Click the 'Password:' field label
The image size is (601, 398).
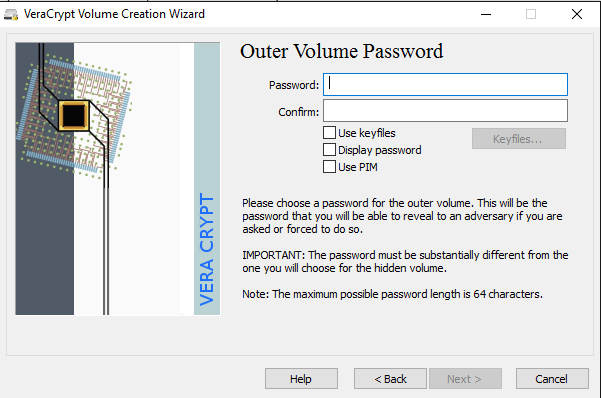click(x=294, y=85)
